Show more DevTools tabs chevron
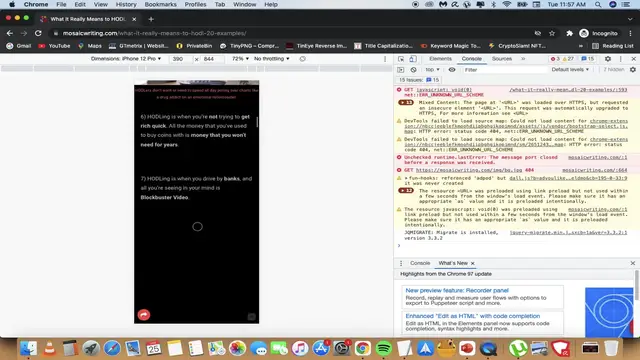Screen dimensions: 640x360 pos(523,59)
